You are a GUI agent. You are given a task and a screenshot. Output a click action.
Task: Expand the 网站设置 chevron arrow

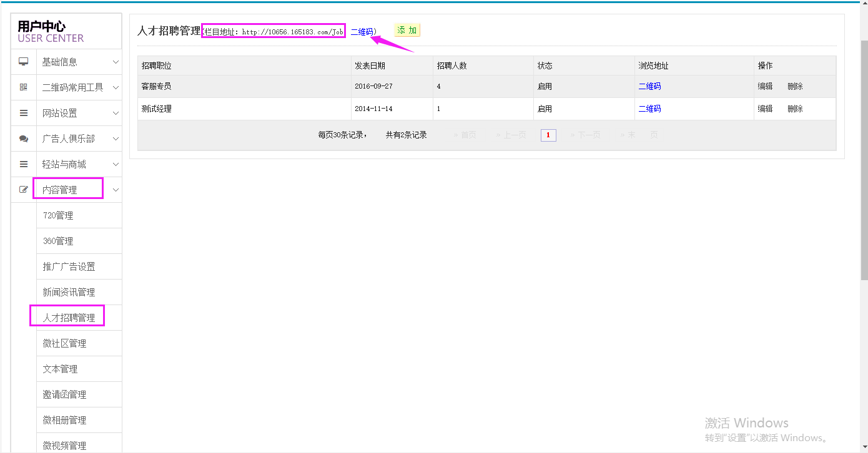pyautogui.click(x=116, y=113)
